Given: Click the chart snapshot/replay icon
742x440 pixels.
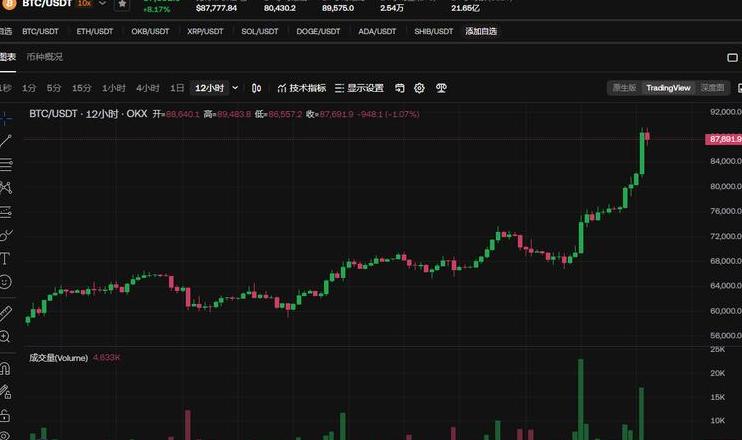Looking at the screenshot, I should point(400,88).
